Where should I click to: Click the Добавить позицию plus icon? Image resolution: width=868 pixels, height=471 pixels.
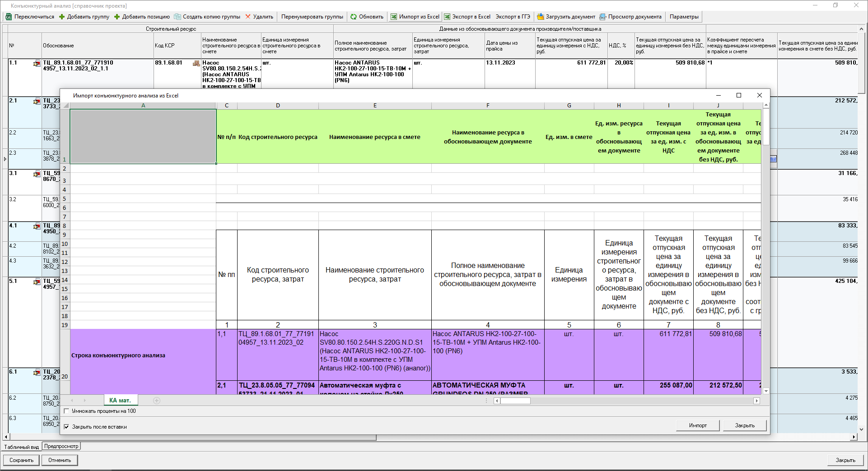(x=117, y=17)
